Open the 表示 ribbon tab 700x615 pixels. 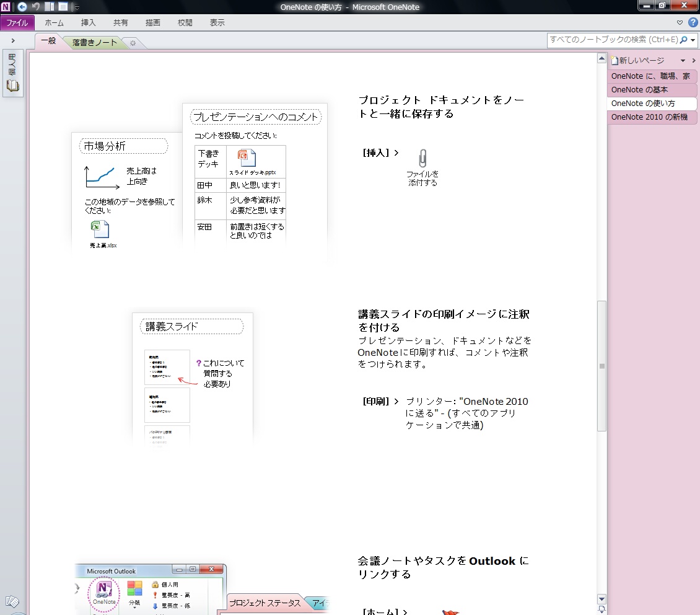click(217, 23)
